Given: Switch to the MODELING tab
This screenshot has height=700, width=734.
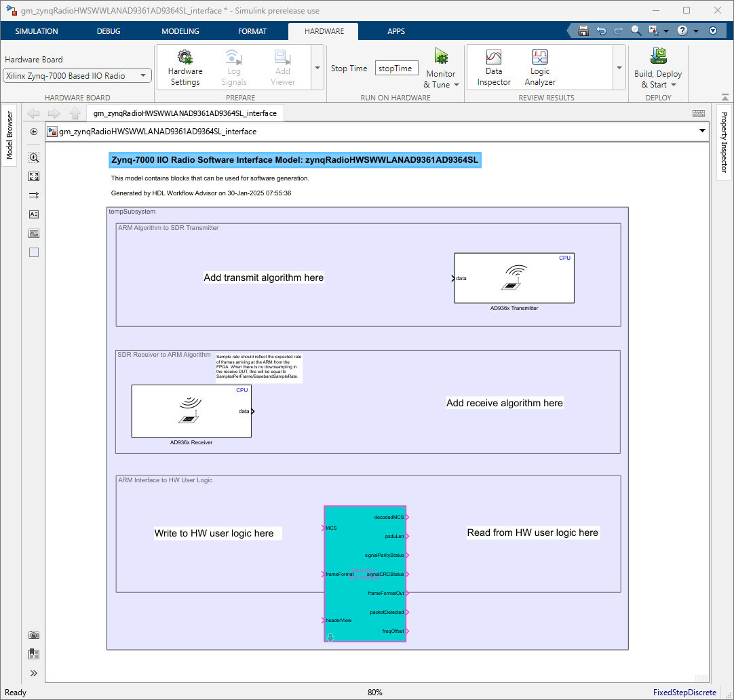Looking at the screenshot, I should 180,31.
